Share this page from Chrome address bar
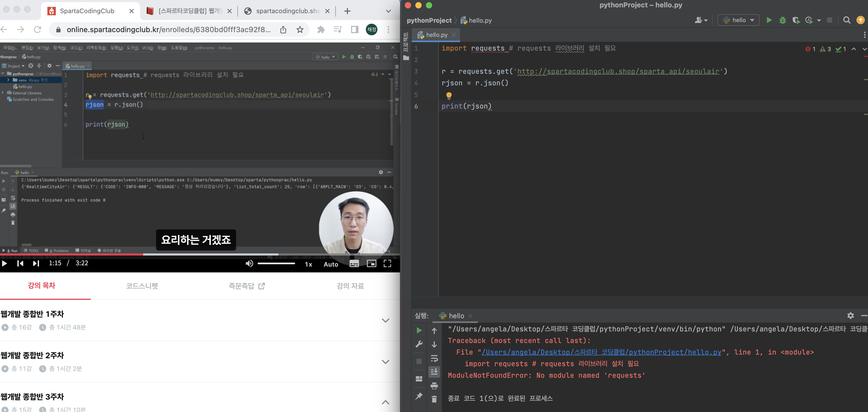The width and height of the screenshot is (868, 412). (x=283, y=30)
